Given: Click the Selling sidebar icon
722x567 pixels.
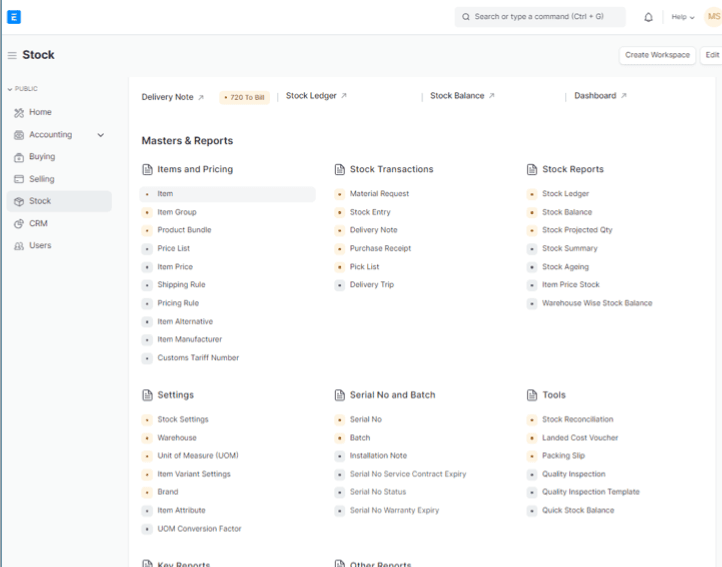Looking at the screenshot, I should click(19, 179).
